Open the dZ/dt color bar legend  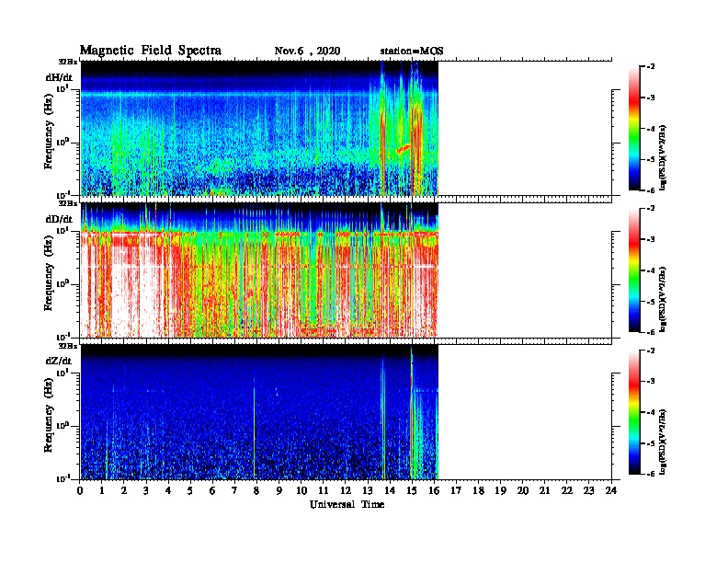tap(634, 412)
